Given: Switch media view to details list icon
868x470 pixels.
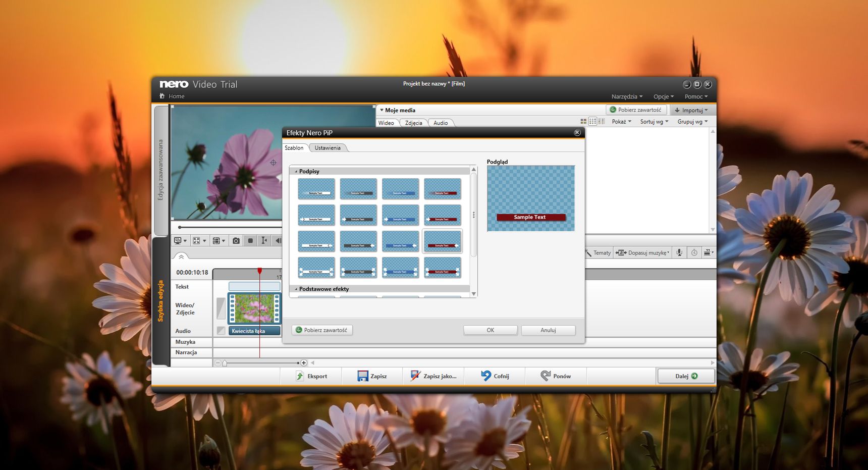Looking at the screenshot, I should 602,122.
